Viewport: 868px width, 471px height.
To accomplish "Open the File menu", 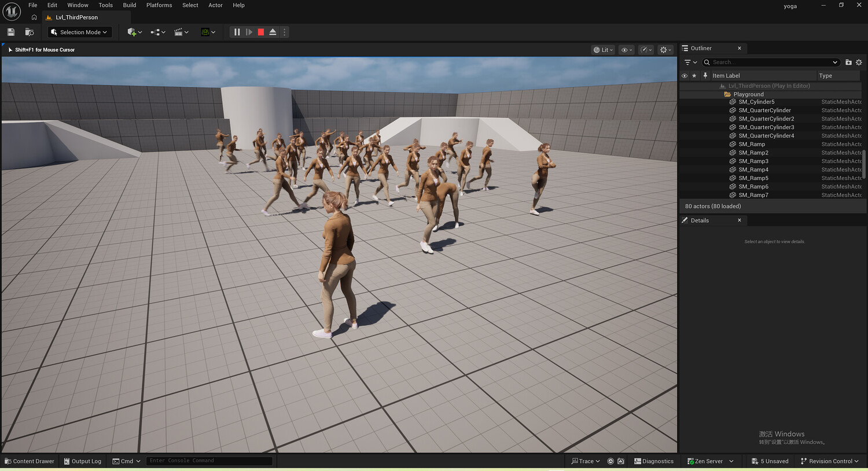I will (x=33, y=5).
